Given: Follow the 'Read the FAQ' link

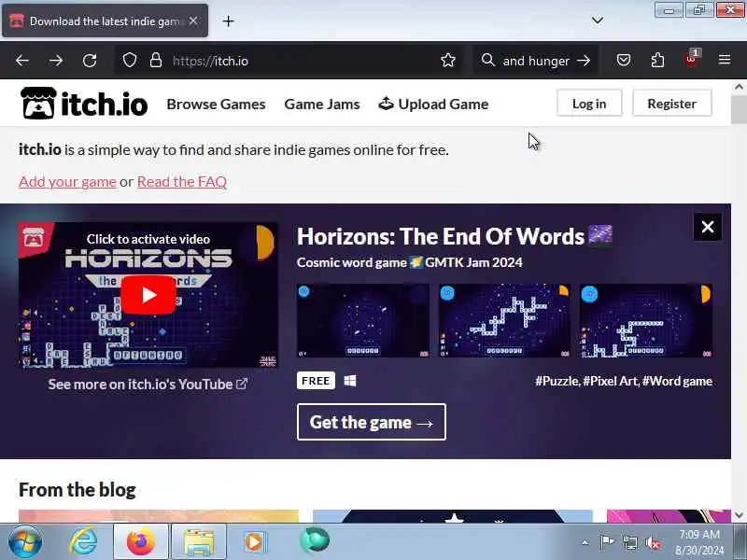Looking at the screenshot, I should coord(182,181).
